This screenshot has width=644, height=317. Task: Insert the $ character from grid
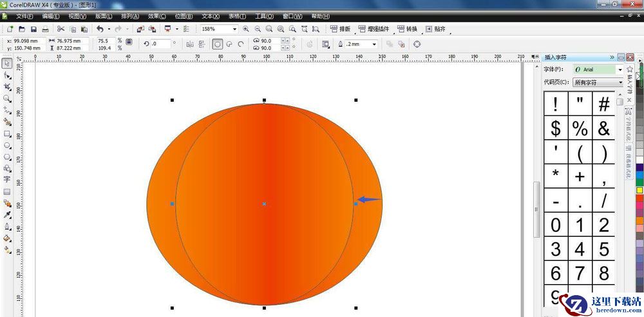(x=556, y=128)
